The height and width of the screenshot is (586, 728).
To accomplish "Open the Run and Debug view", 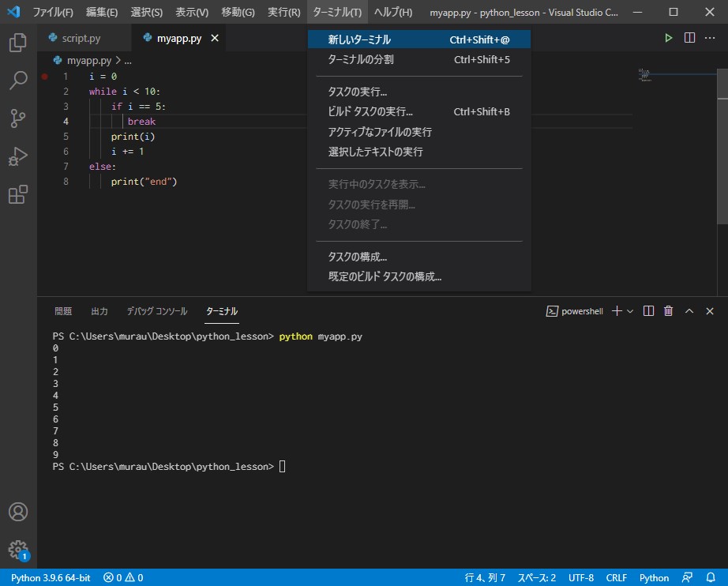I will click(x=18, y=156).
